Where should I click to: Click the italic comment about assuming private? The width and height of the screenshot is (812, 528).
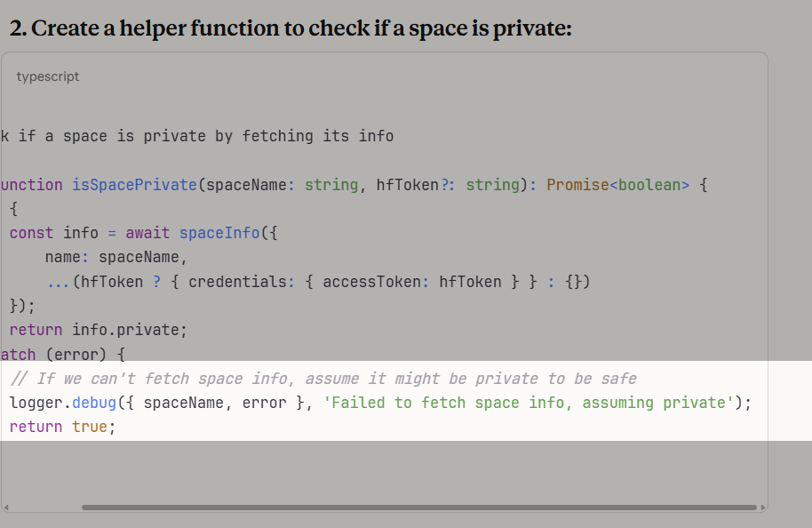(x=323, y=379)
